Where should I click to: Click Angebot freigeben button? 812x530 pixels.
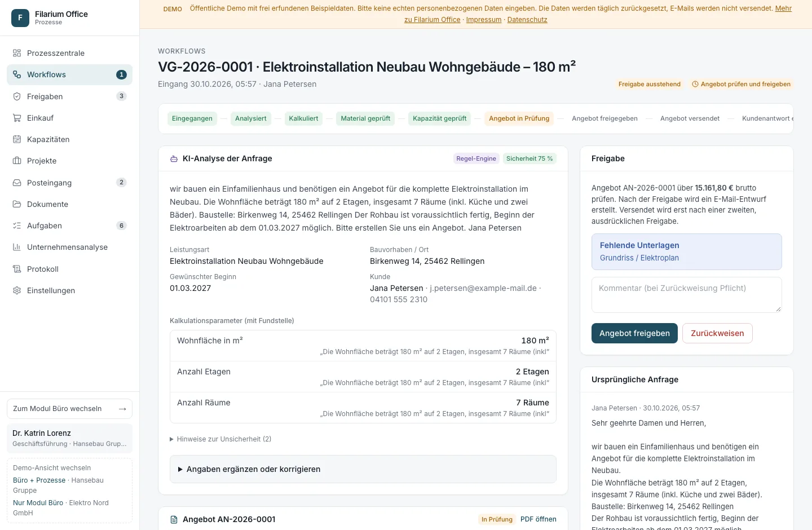634,333
